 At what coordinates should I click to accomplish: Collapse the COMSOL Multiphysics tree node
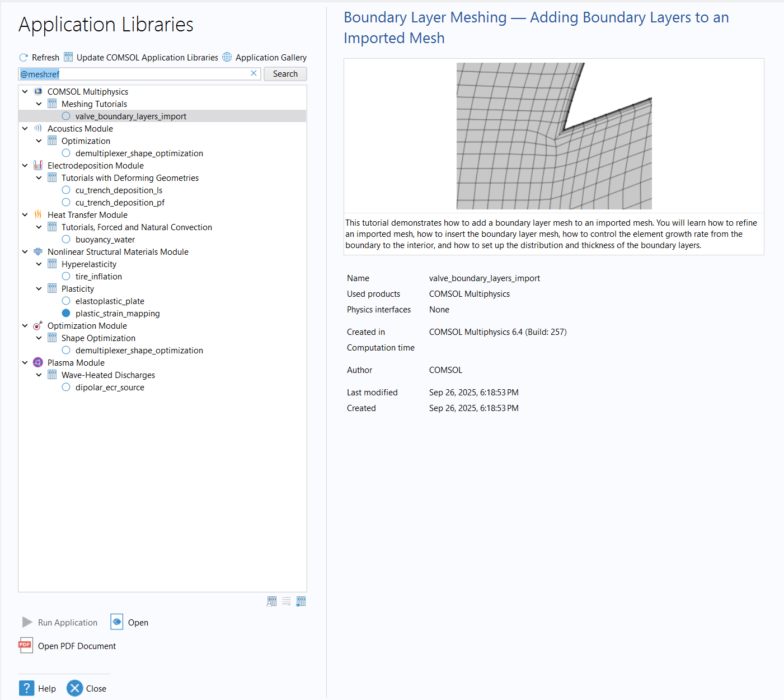click(25, 91)
